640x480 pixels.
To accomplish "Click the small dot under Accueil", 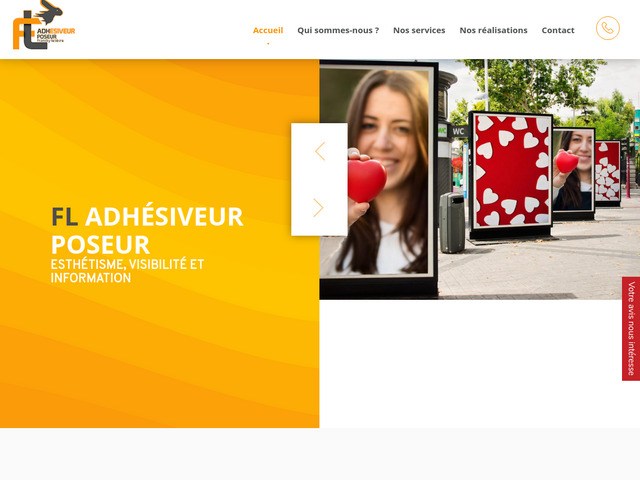I will click(x=268, y=44).
